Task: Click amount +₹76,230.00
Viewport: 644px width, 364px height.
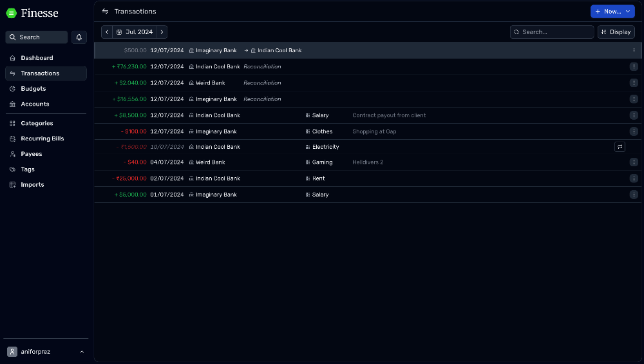Action: pos(129,66)
